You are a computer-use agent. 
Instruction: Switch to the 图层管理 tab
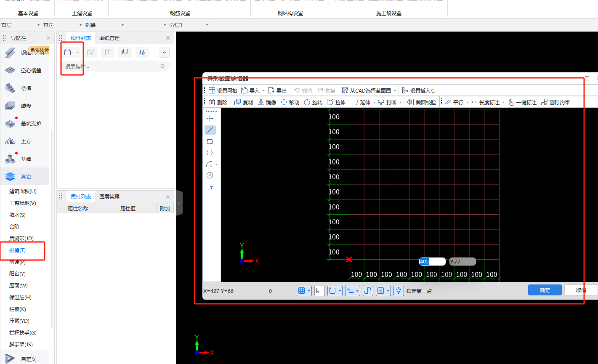click(x=109, y=197)
